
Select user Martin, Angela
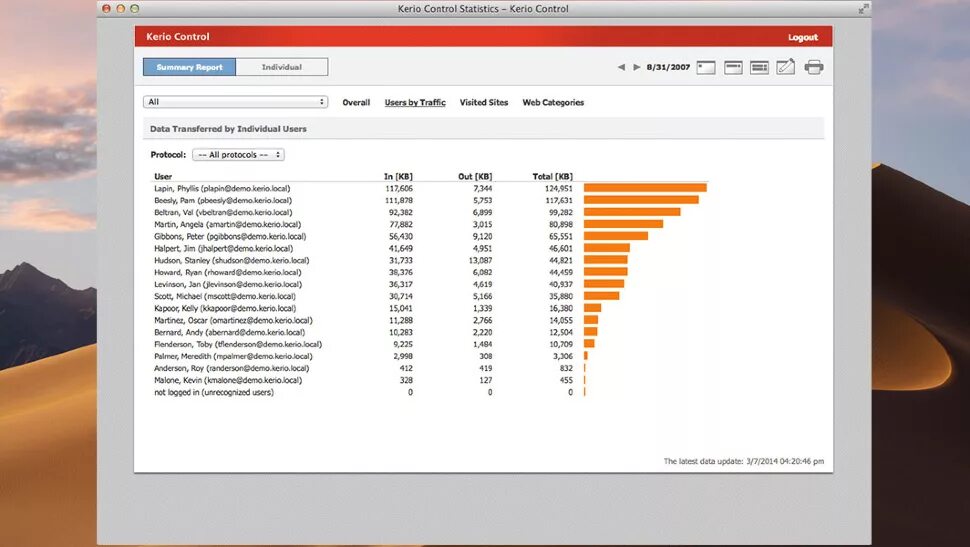pos(227,224)
